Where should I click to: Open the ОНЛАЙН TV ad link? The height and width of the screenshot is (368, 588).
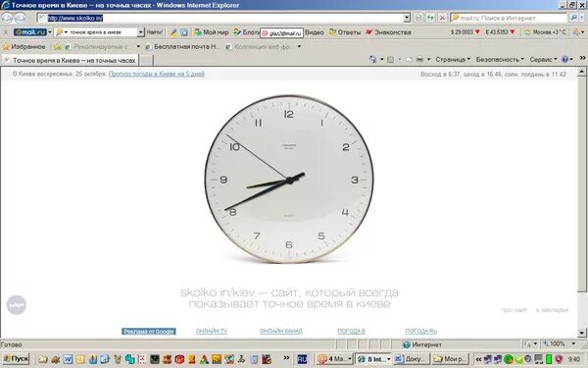coord(211,331)
